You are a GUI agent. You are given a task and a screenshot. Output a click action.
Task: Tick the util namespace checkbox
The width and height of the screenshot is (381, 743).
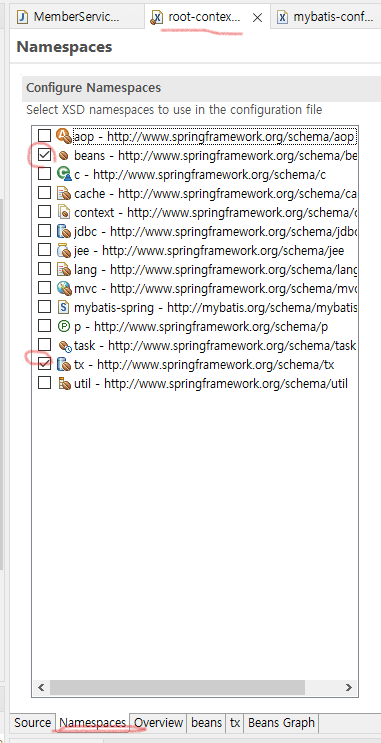tap(44, 382)
